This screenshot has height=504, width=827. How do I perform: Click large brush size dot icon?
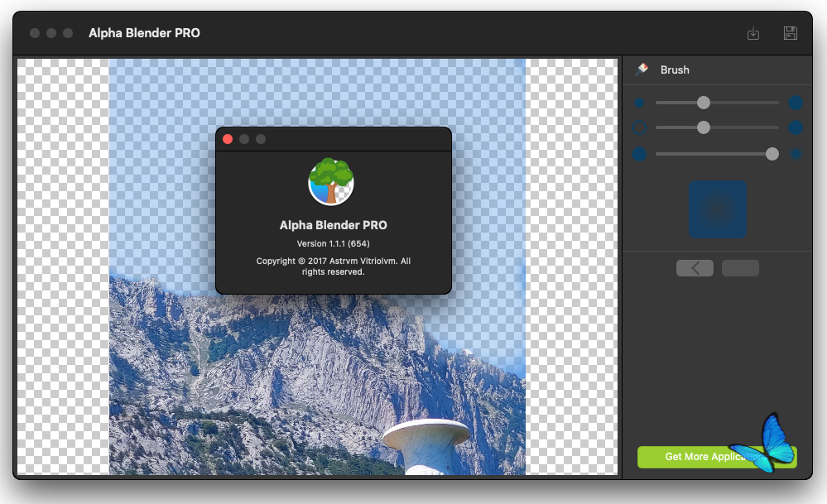tap(796, 103)
